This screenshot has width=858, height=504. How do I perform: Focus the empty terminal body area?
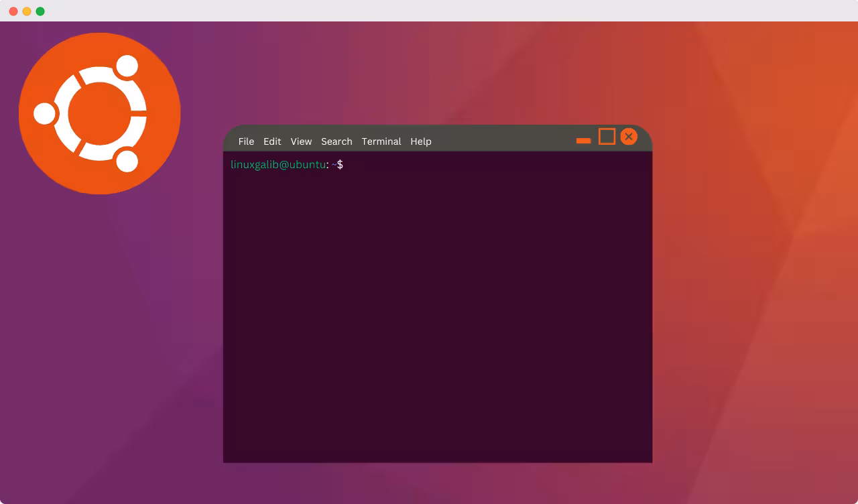tap(438, 315)
